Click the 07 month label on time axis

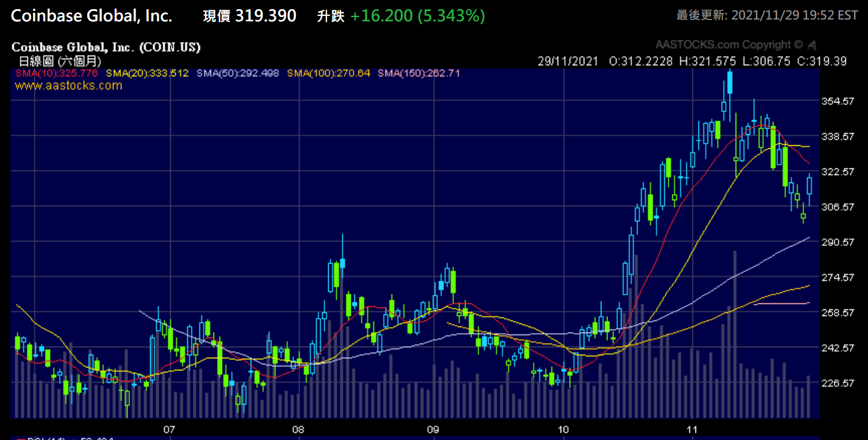click(x=170, y=430)
